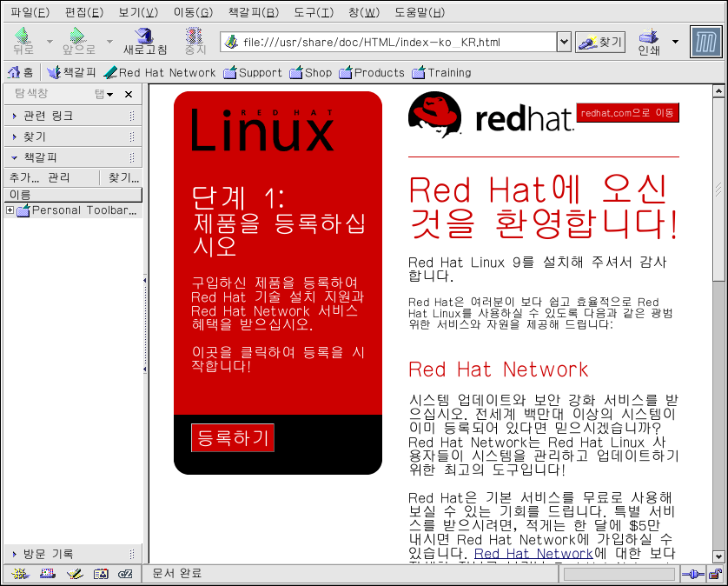The width and height of the screenshot is (728, 586).
Task: Close the sidebar with the X button
Action: point(129,94)
